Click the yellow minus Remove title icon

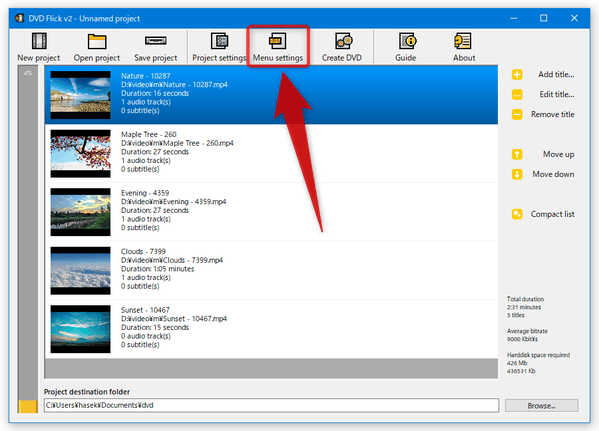coord(517,114)
